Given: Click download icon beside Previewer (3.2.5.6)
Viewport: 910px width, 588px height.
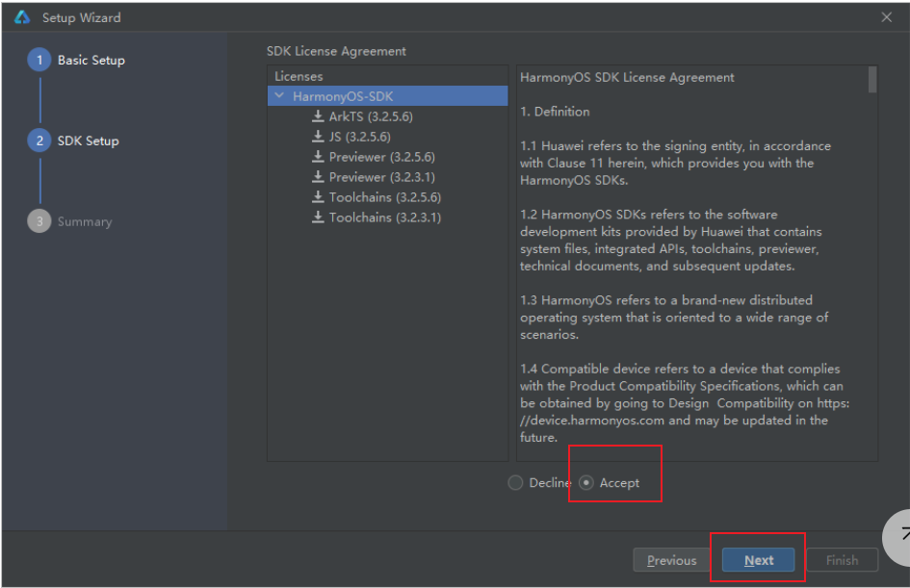Looking at the screenshot, I should click(318, 157).
